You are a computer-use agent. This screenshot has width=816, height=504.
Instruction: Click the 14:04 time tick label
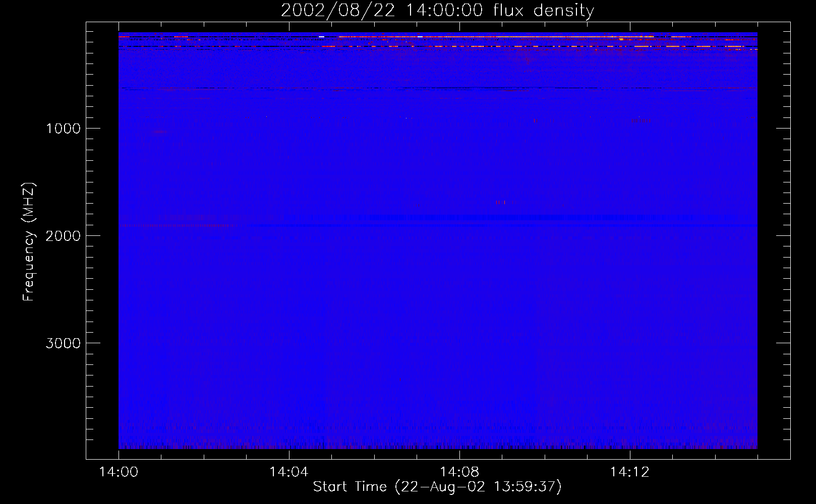pyautogui.click(x=289, y=472)
